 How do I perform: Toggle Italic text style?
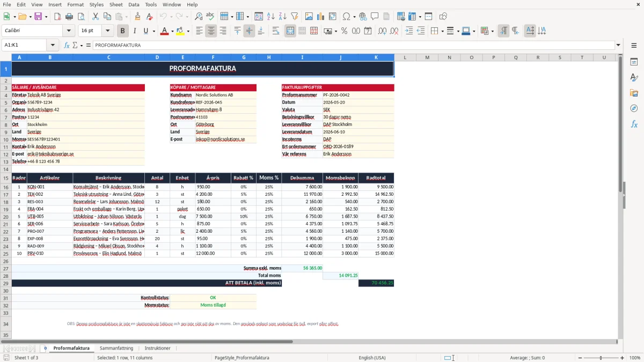(134, 31)
